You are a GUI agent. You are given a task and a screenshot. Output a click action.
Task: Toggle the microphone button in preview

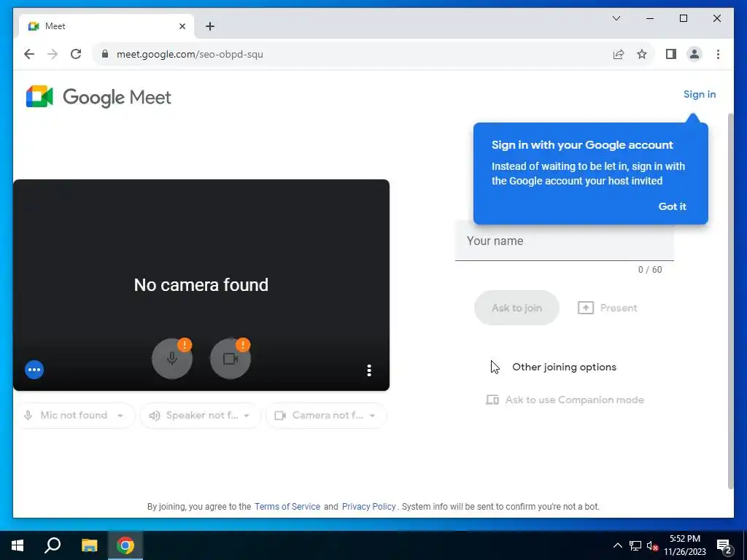[x=172, y=359]
